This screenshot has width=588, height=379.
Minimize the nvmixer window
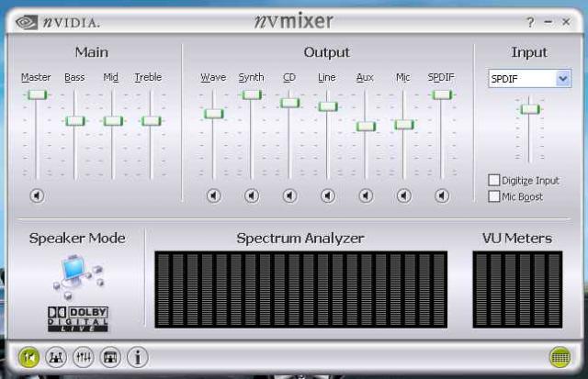click(548, 22)
